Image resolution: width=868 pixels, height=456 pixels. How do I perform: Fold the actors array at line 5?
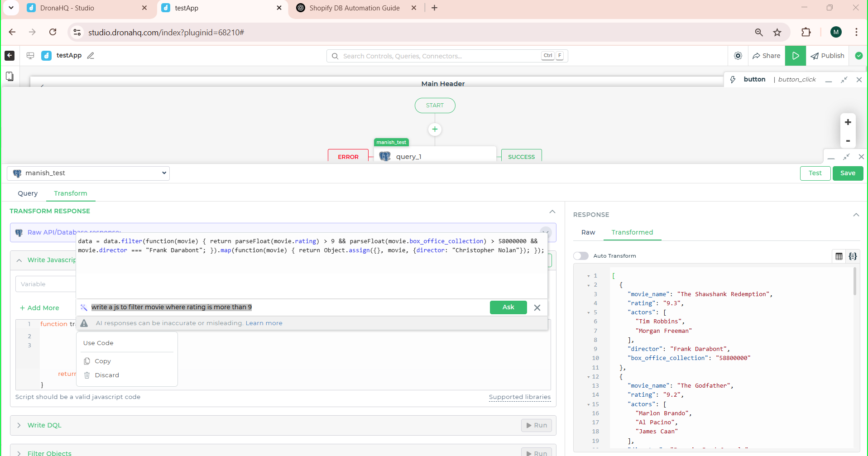[589, 313]
